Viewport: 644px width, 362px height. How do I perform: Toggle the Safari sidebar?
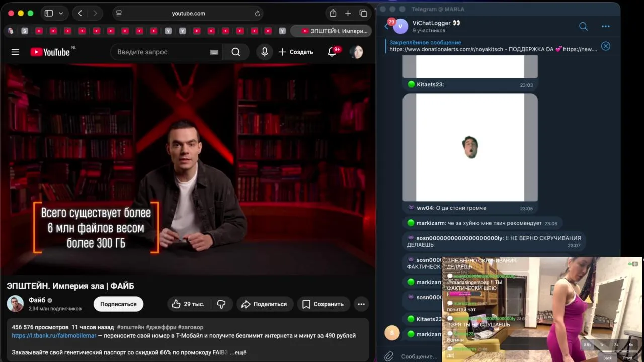[49, 13]
